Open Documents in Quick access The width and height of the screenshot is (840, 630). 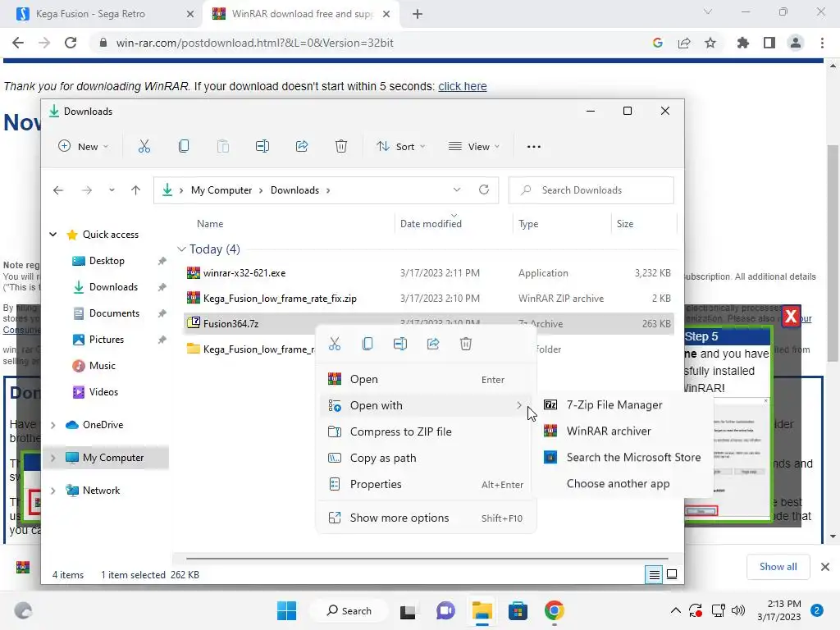coord(114,313)
